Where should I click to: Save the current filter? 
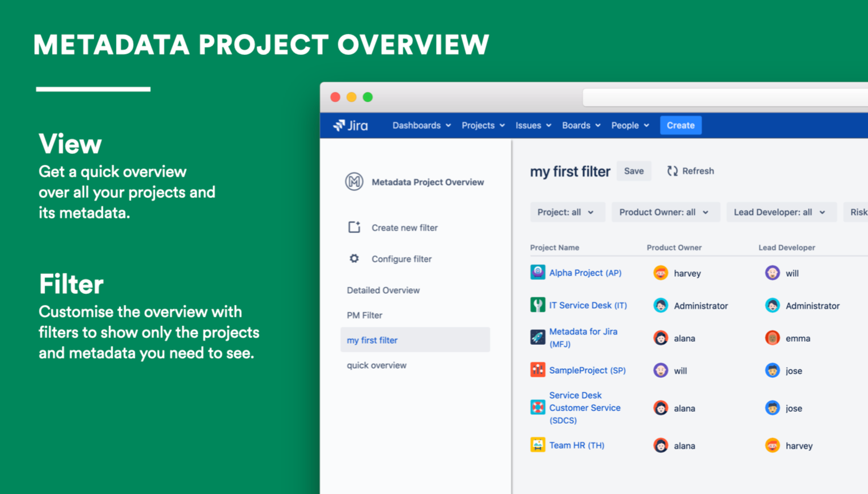click(x=634, y=171)
